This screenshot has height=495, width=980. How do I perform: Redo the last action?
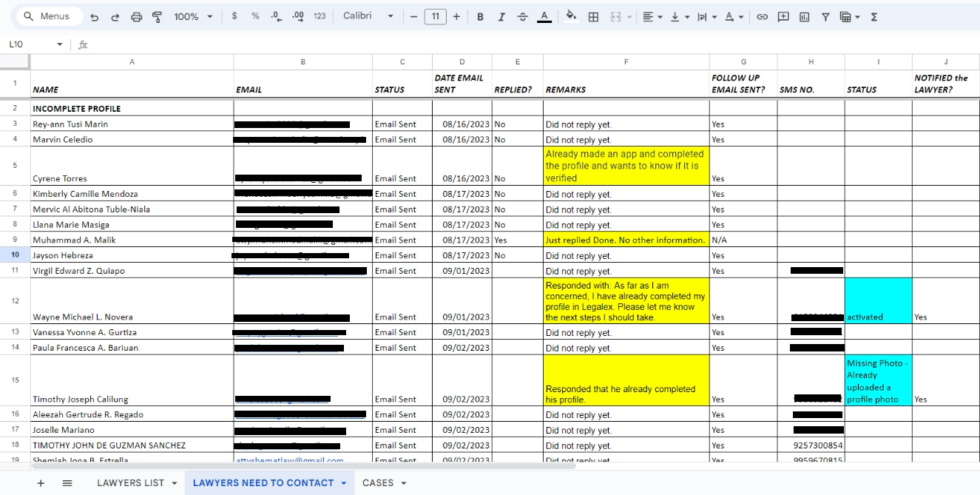click(x=115, y=16)
